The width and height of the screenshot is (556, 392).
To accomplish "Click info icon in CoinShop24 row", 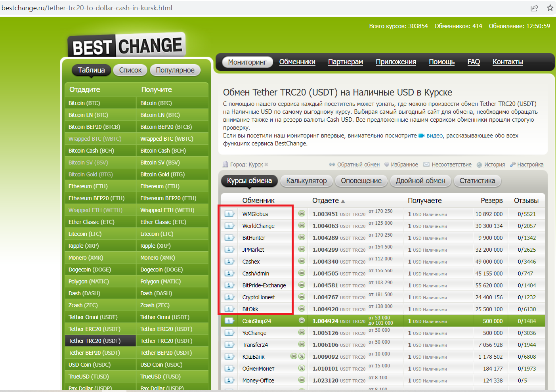I will point(229,321).
